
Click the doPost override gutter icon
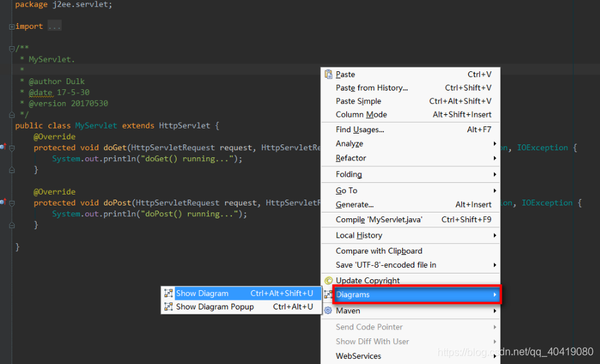pos(3,202)
